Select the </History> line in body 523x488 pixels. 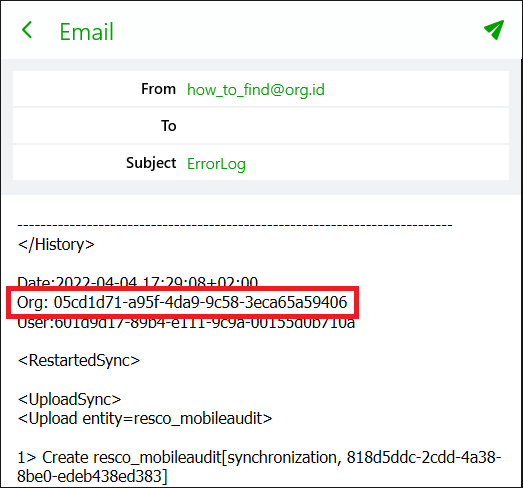coord(56,245)
